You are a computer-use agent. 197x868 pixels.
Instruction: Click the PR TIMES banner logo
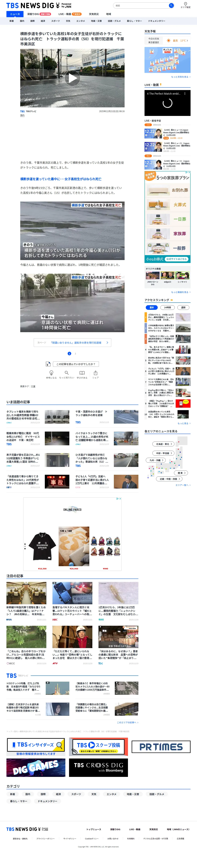click(161, 747)
